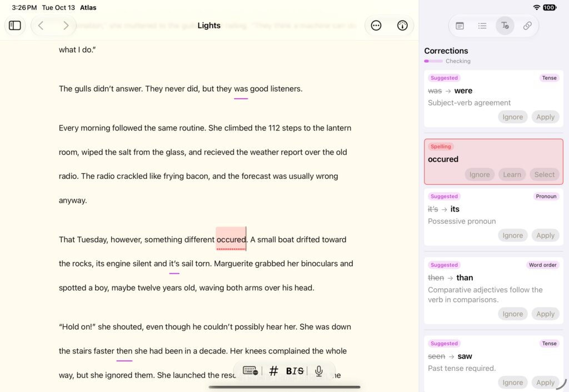Viewport: 569px width, 392px height.
Task: Apply the "it's → its" correction
Action: (546, 236)
